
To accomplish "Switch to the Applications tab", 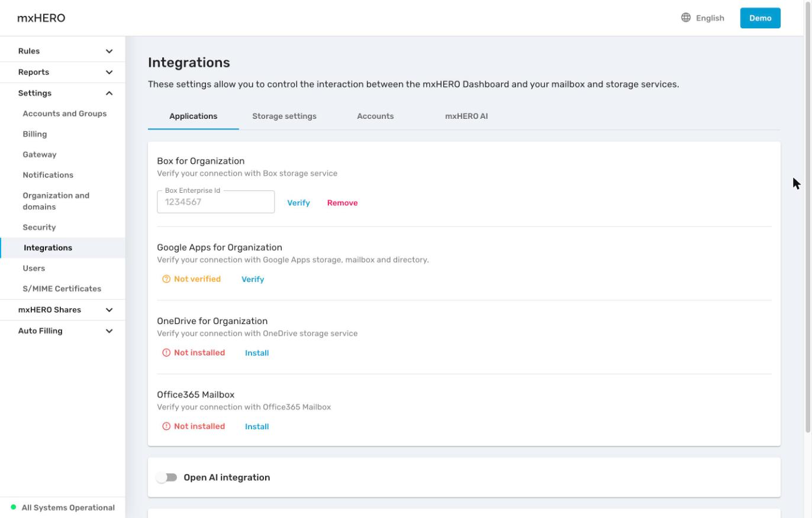I will tap(194, 116).
